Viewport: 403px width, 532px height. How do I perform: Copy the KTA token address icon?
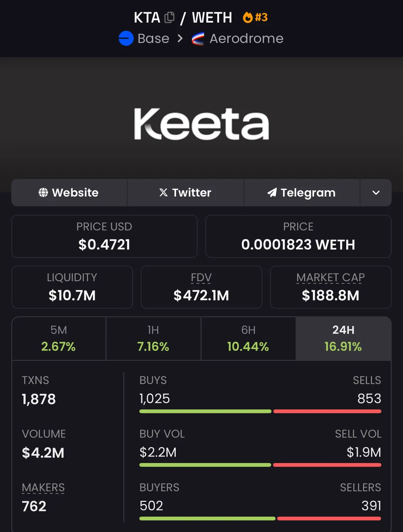(x=169, y=18)
